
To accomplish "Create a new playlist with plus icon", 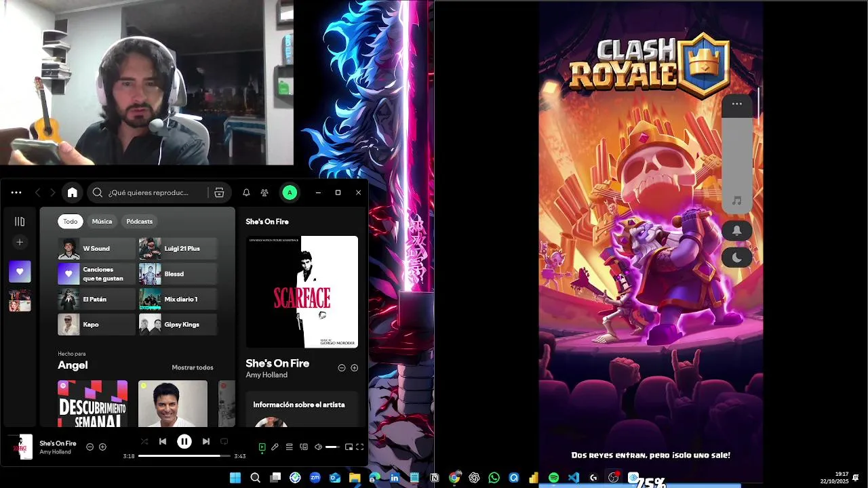I will click(20, 242).
